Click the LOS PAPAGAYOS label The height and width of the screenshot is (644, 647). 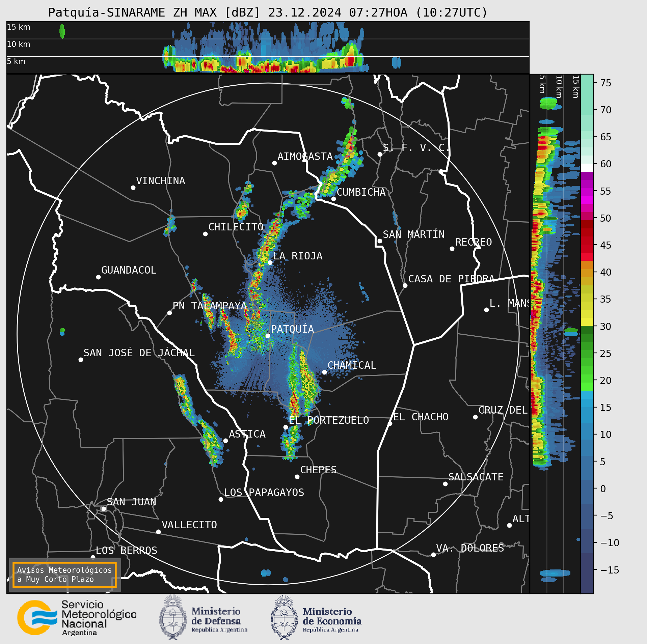[264, 493]
